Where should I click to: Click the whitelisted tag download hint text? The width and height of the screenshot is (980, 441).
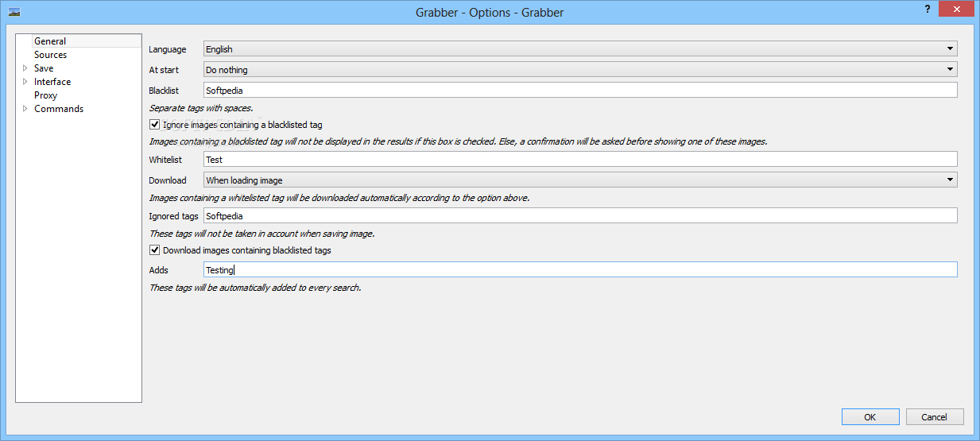tap(339, 198)
